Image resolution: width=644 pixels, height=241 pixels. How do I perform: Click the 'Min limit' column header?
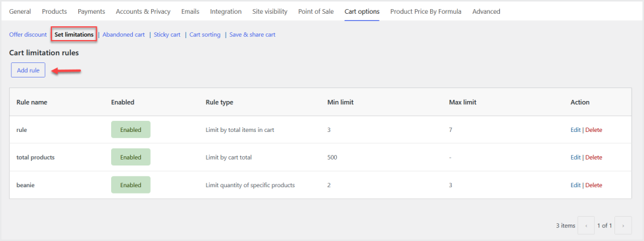341,102
